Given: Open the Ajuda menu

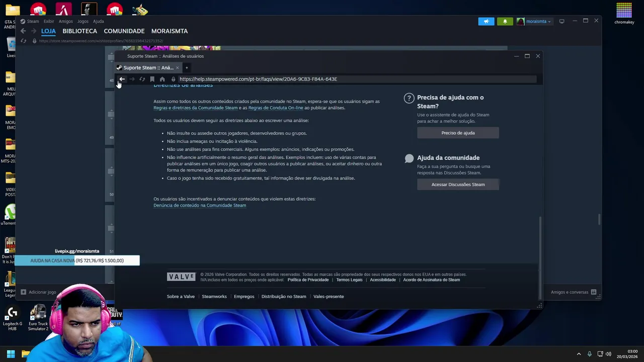Looking at the screenshot, I should coord(99,21).
